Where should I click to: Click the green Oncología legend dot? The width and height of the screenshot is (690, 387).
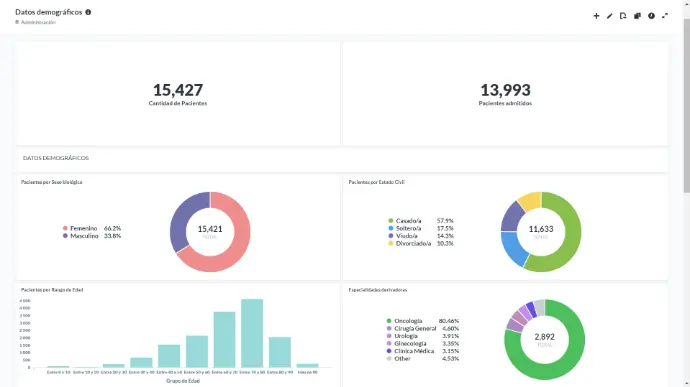(x=389, y=321)
